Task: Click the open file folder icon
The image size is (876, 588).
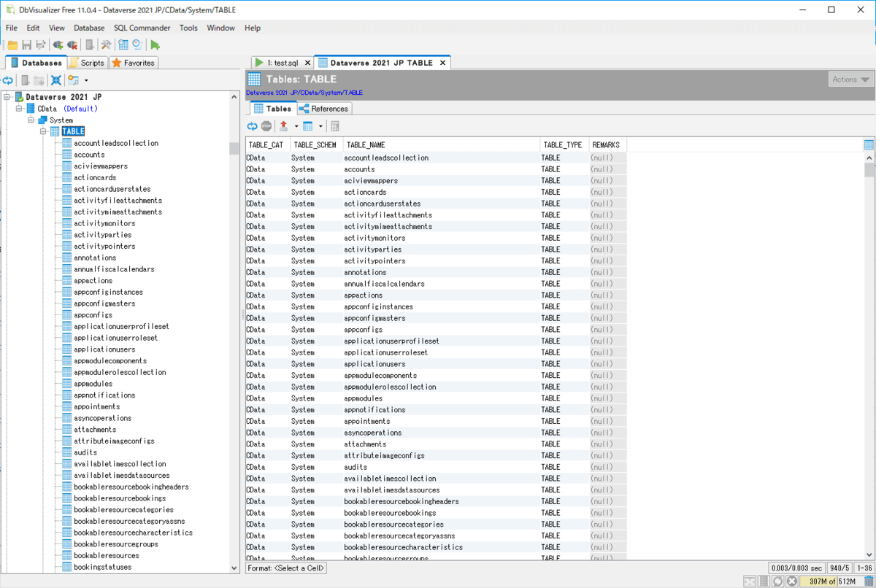Action: click(12, 45)
